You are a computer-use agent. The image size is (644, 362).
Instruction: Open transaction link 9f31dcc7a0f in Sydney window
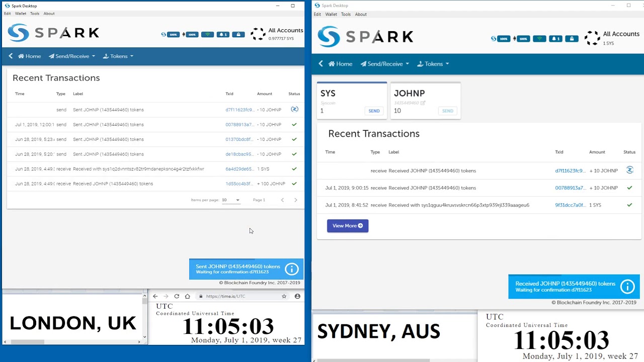[x=570, y=205]
